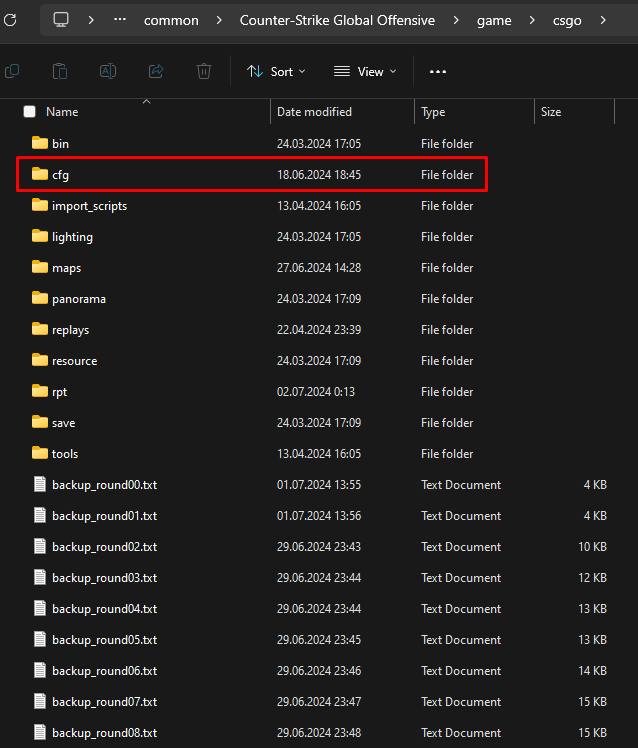
Task: Toggle the select-all checkbox beside Name
Action: tap(30, 112)
